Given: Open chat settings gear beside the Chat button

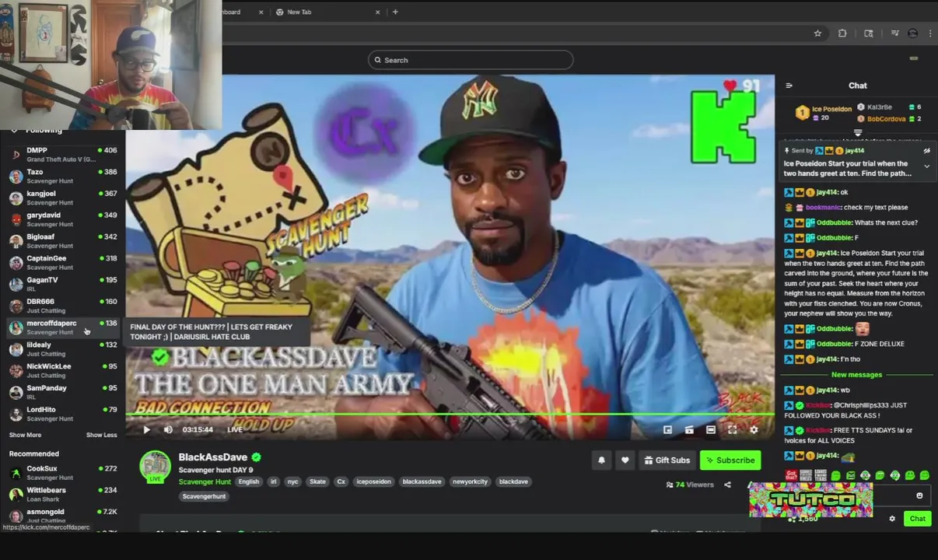Looking at the screenshot, I should click(x=892, y=519).
